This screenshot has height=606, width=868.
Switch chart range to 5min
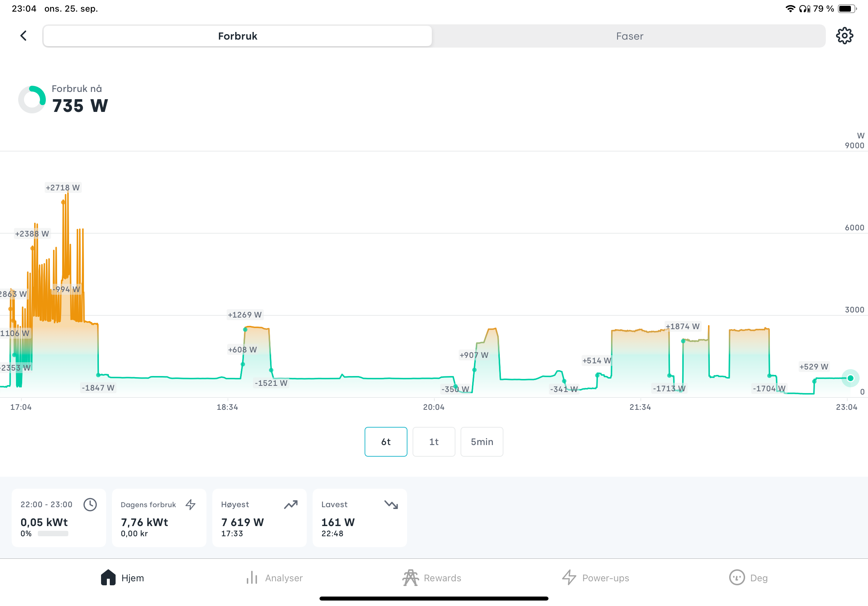tap(482, 442)
